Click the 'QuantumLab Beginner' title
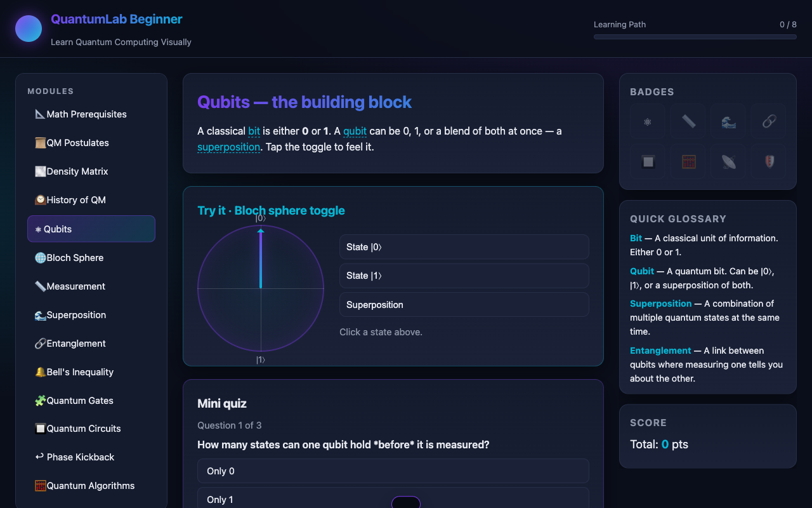The height and width of the screenshot is (508, 812). point(117,19)
